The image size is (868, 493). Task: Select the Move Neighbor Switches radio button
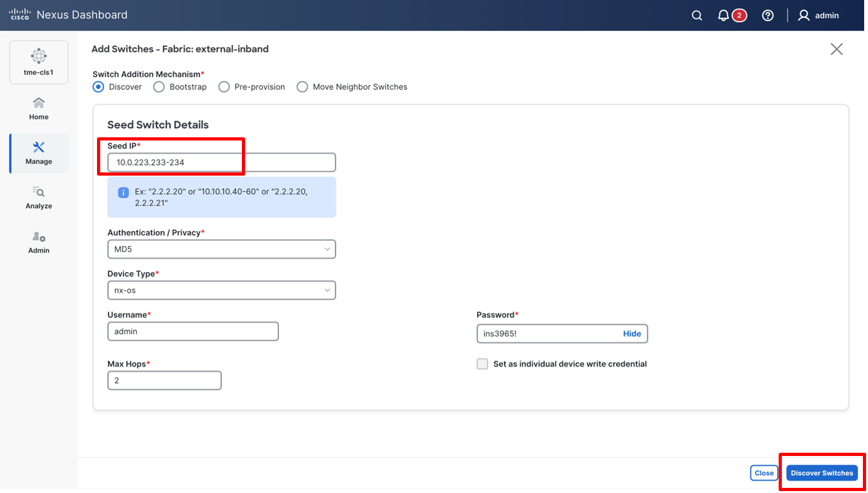click(303, 87)
